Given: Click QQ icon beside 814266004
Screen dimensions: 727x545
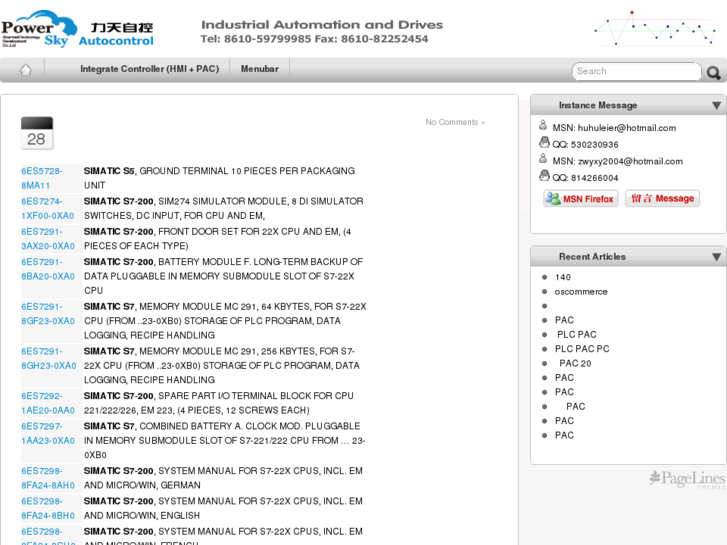Looking at the screenshot, I should (544, 175).
